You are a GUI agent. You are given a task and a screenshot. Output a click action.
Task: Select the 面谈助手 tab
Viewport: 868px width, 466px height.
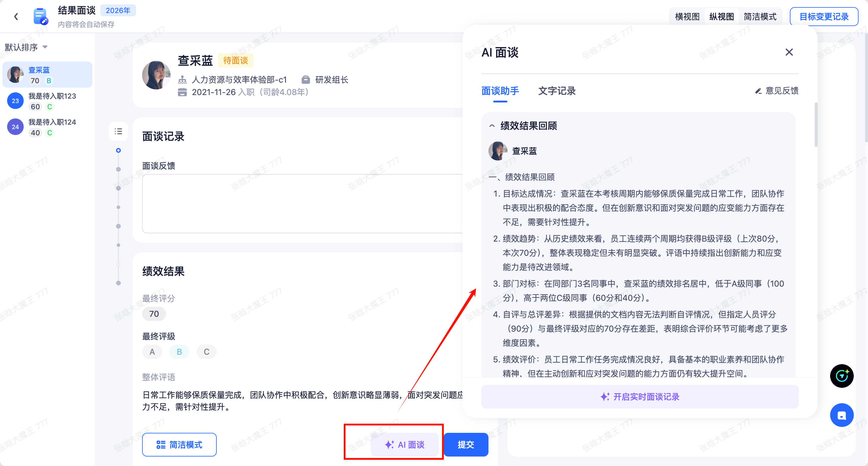pos(500,91)
